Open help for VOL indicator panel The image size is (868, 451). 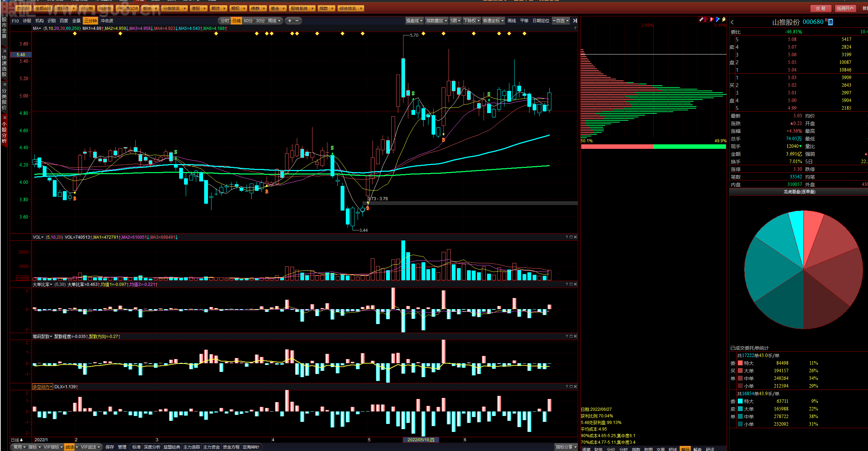tap(567, 237)
